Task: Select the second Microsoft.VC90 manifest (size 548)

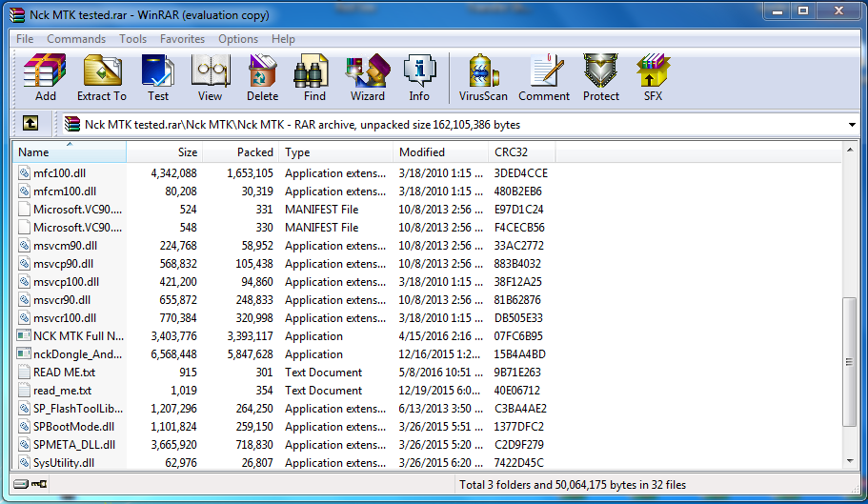Action: click(77, 228)
